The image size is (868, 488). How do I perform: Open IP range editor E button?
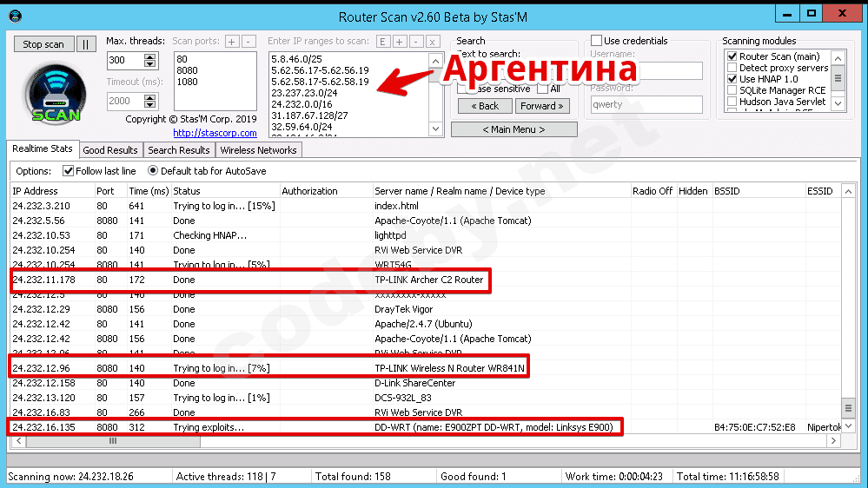(x=382, y=42)
